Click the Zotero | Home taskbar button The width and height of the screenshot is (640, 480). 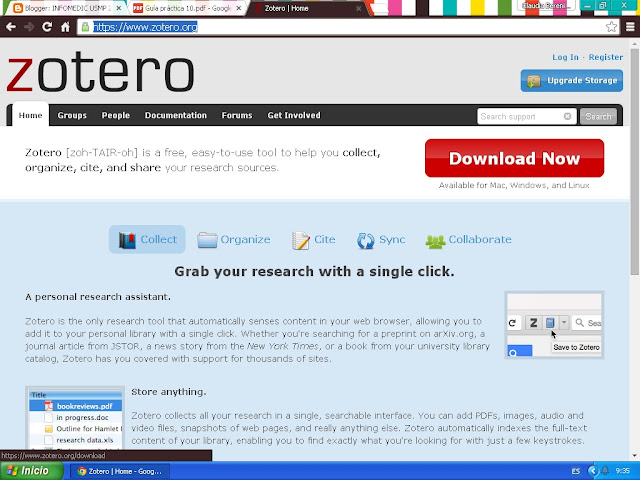pos(120,471)
